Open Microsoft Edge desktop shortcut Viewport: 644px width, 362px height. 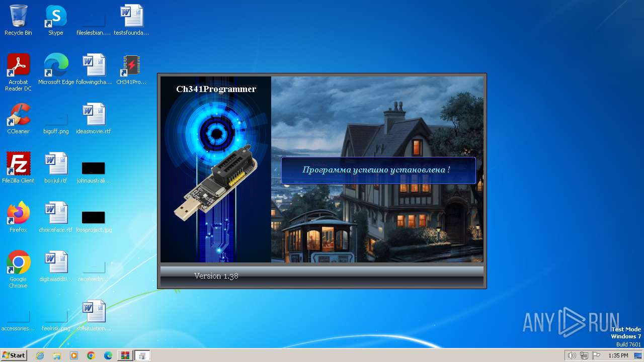56,69
